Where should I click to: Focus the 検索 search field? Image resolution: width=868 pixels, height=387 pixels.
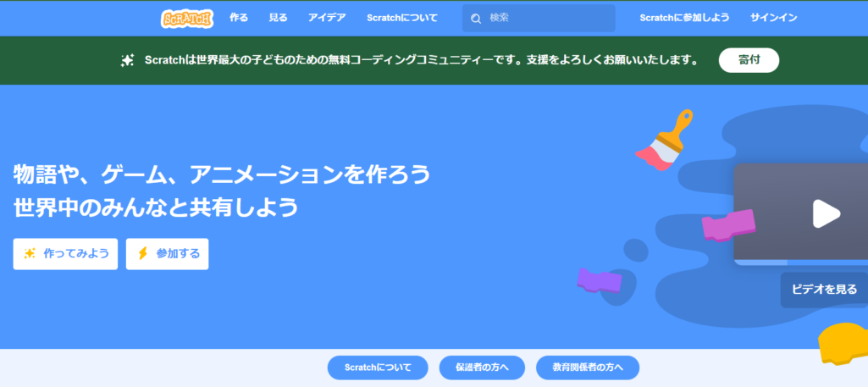coord(539,19)
